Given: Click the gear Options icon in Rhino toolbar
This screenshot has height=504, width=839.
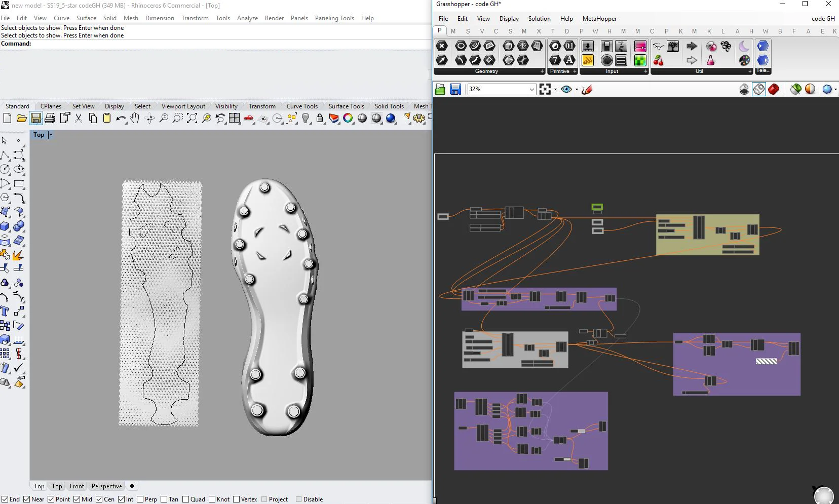Looking at the screenshot, I should coord(419,118).
